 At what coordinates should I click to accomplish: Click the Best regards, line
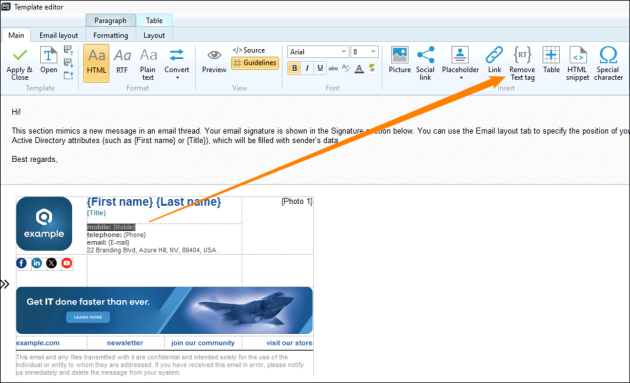[x=35, y=159]
